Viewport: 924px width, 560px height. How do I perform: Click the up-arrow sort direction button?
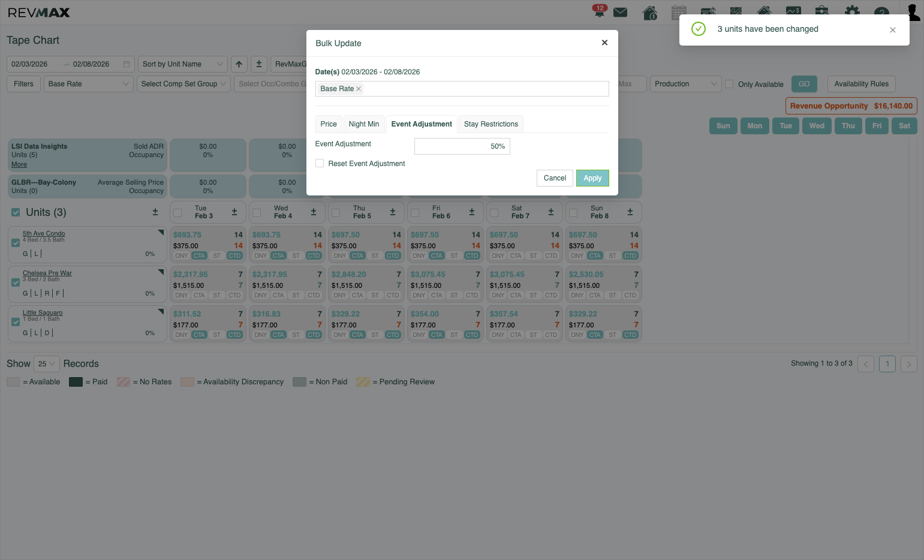pos(239,64)
